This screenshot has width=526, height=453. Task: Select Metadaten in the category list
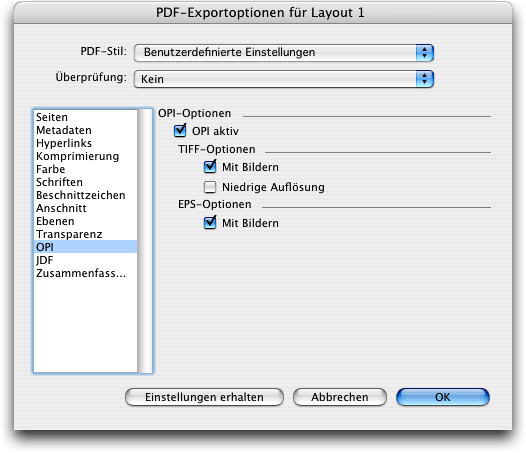point(86,130)
